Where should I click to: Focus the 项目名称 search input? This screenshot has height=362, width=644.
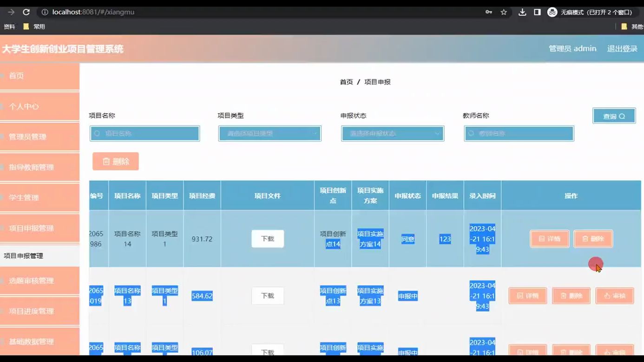(x=145, y=134)
